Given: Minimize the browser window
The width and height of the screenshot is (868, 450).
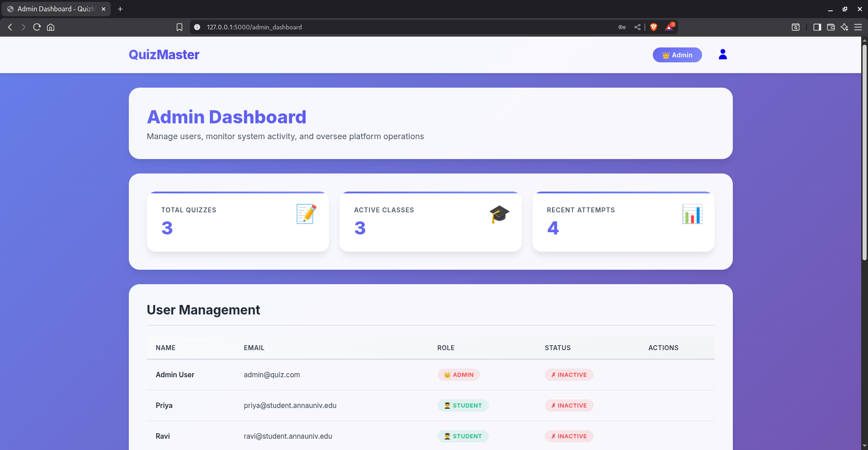Looking at the screenshot, I should point(830,9).
